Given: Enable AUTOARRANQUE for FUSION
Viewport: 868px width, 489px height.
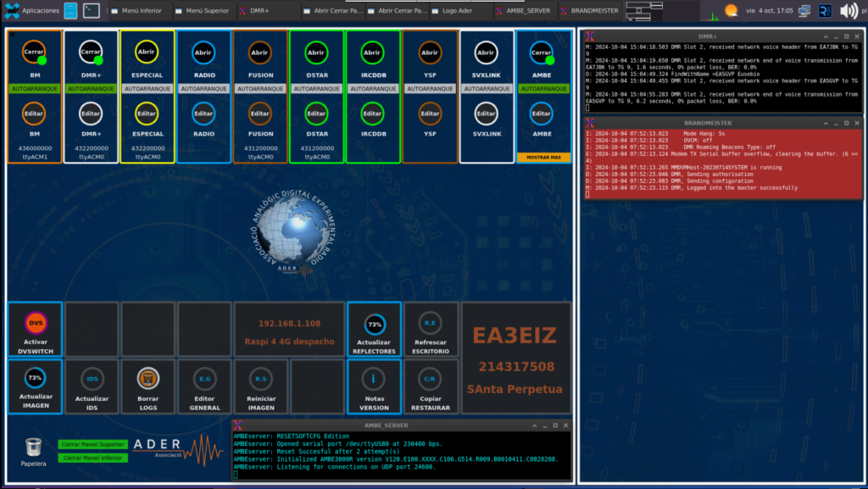Looking at the screenshot, I should pos(260,88).
